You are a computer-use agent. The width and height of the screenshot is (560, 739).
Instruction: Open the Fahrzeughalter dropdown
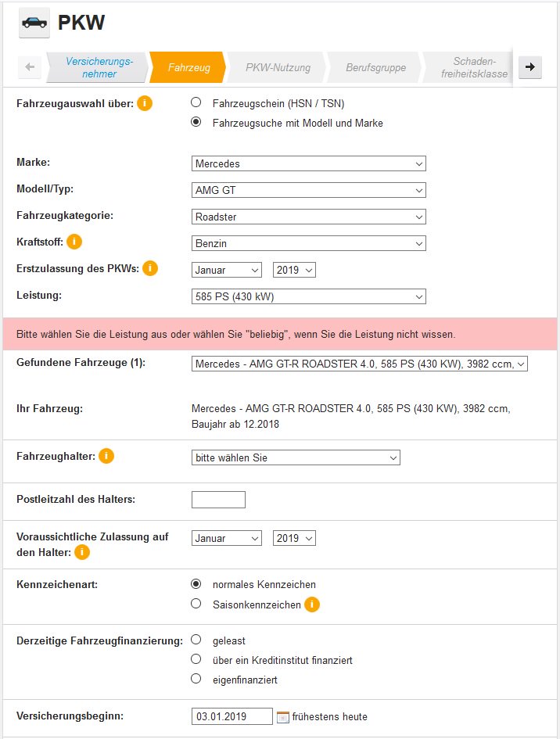(296, 457)
